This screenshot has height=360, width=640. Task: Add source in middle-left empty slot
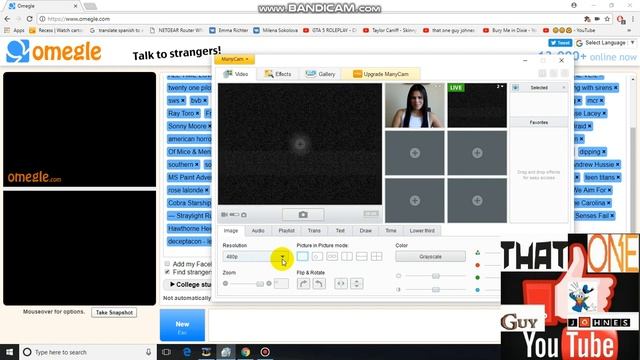pyautogui.click(x=415, y=153)
